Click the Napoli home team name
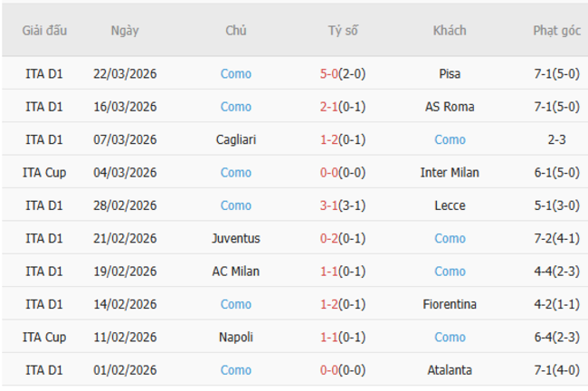The image size is (588, 391). tap(236, 338)
